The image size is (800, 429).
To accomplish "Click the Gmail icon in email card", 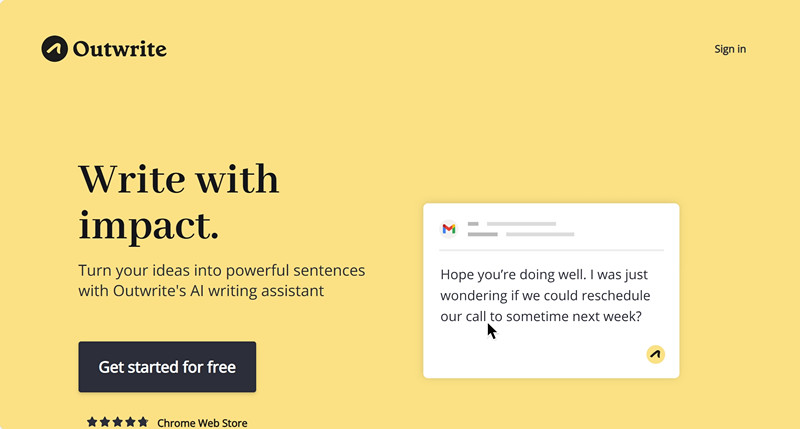I will [x=449, y=229].
